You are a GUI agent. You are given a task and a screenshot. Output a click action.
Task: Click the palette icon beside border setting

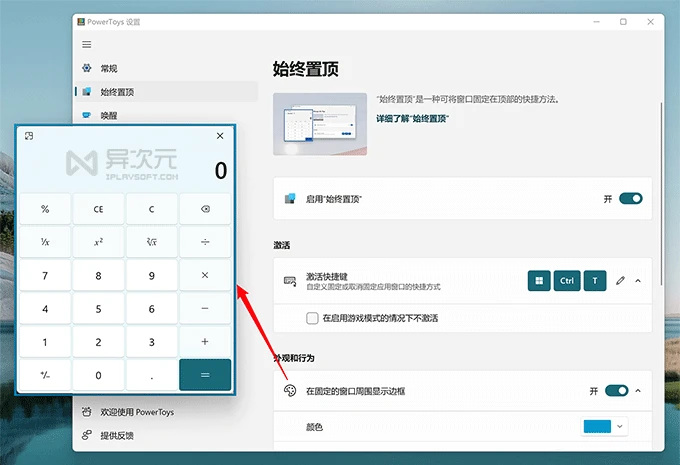pos(290,391)
